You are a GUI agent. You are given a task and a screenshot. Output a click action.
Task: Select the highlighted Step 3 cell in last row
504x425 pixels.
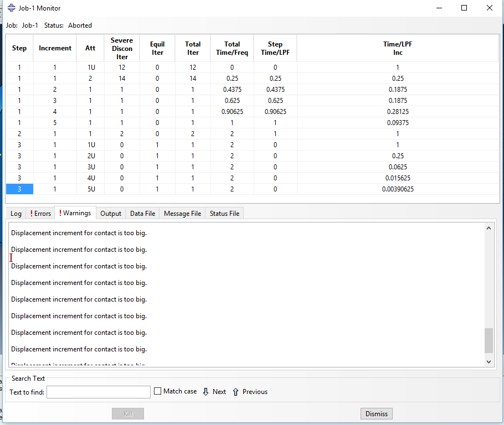[x=19, y=189]
